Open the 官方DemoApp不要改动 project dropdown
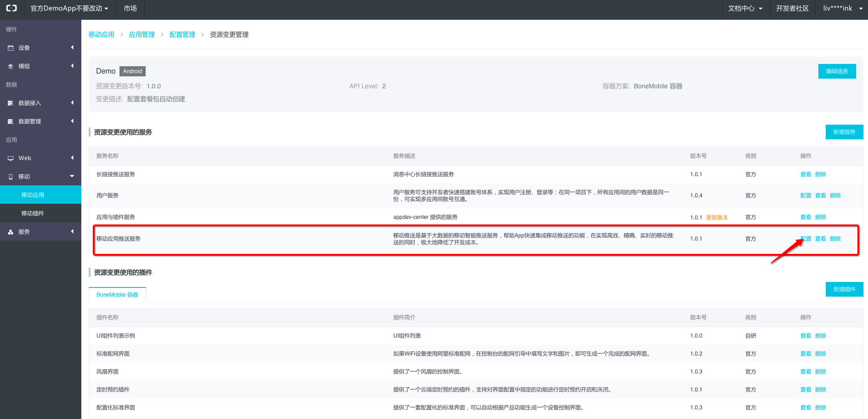Screen dimensions: 868x419 69,8
